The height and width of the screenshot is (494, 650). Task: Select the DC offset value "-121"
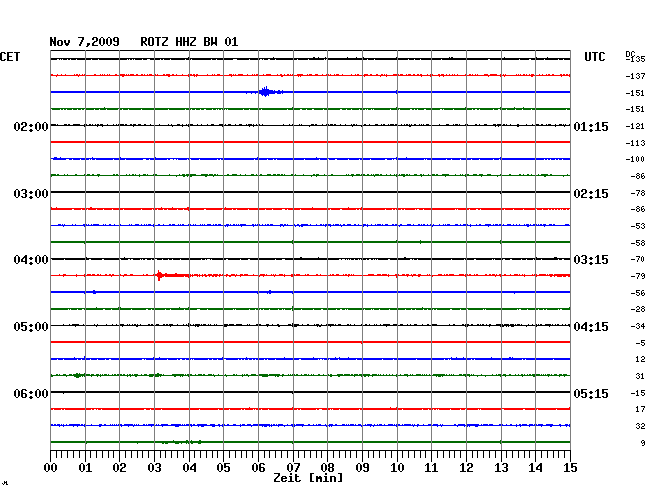click(635, 126)
